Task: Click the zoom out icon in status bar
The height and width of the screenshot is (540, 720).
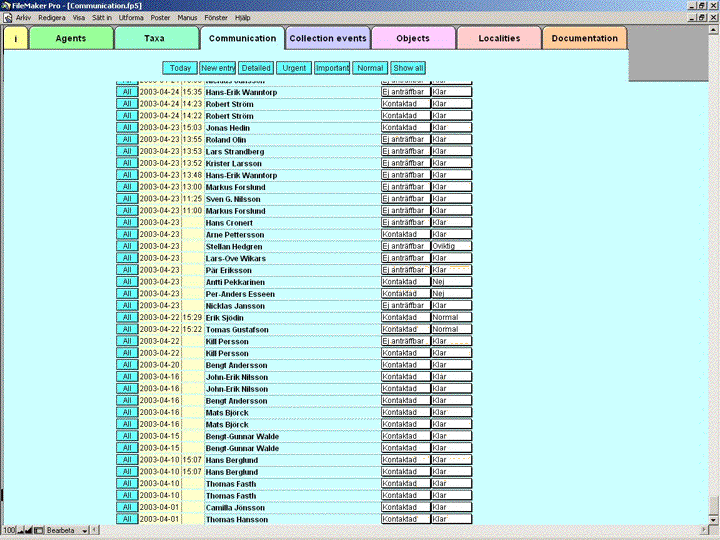Action: pyautogui.click(x=19, y=530)
